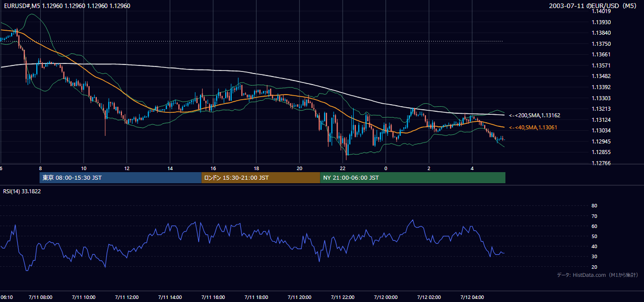
Task: Click hour mark 22 under the price chart
Action: (343, 168)
